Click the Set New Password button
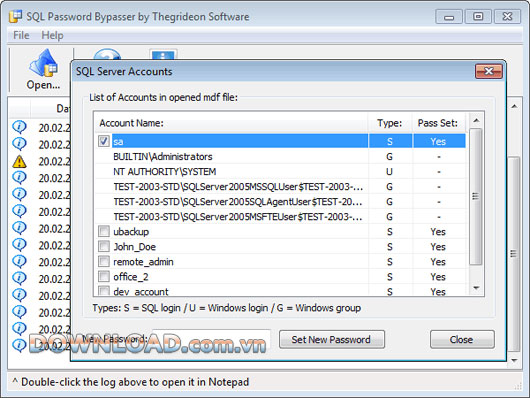The image size is (530, 398). point(332,340)
